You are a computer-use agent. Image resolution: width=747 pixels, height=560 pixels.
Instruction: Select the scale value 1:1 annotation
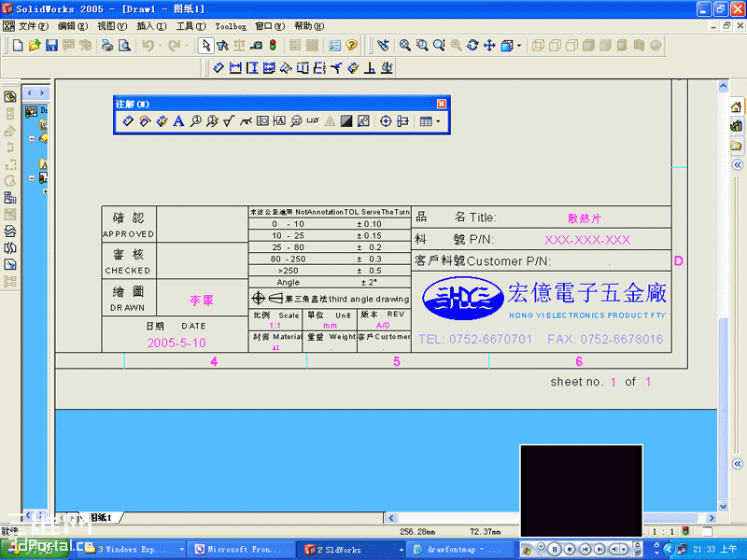[x=275, y=326]
